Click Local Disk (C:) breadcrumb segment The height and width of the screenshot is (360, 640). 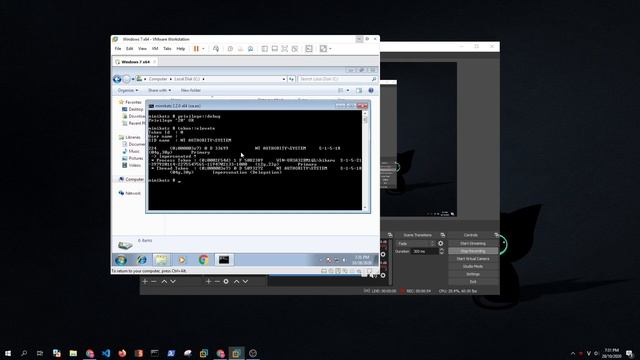187,79
